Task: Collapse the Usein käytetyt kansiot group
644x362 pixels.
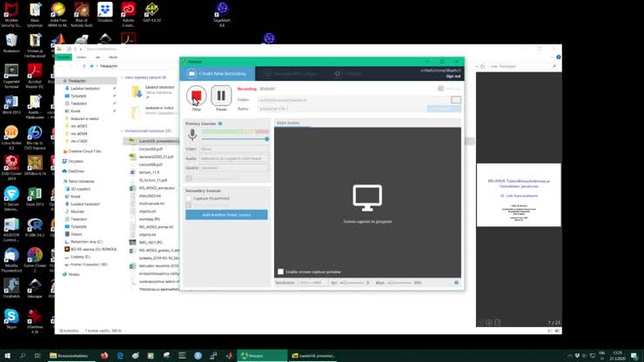Action: [x=122, y=77]
